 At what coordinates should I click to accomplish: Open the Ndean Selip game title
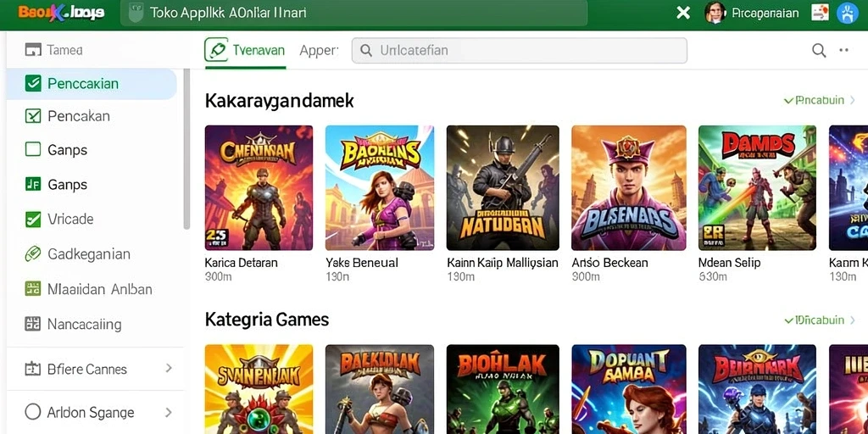pos(729,263)
